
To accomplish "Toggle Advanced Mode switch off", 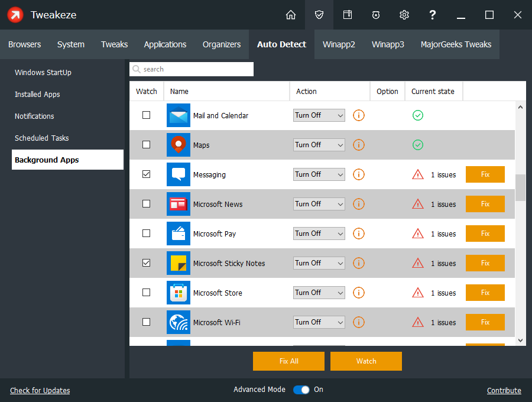I will pyautogui.click(x=301, y=390).
